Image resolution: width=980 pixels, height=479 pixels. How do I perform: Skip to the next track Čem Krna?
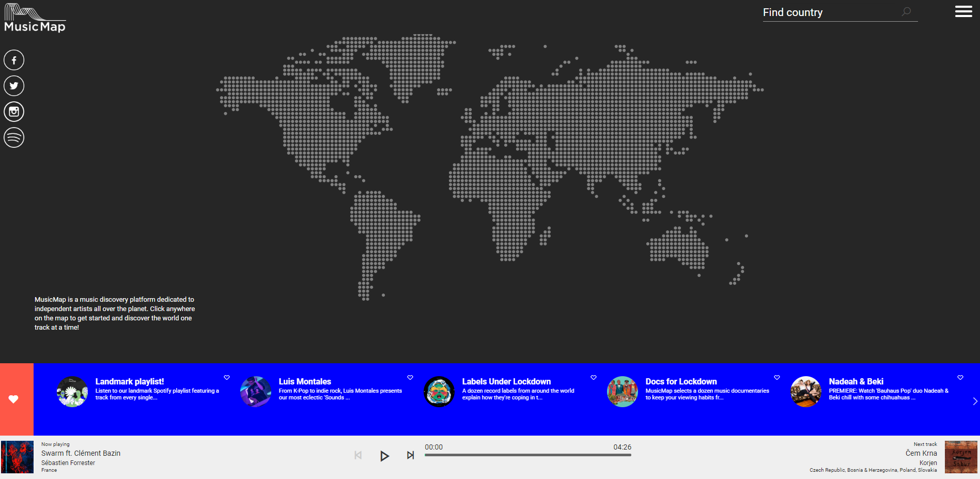click(x=411, y=455)
